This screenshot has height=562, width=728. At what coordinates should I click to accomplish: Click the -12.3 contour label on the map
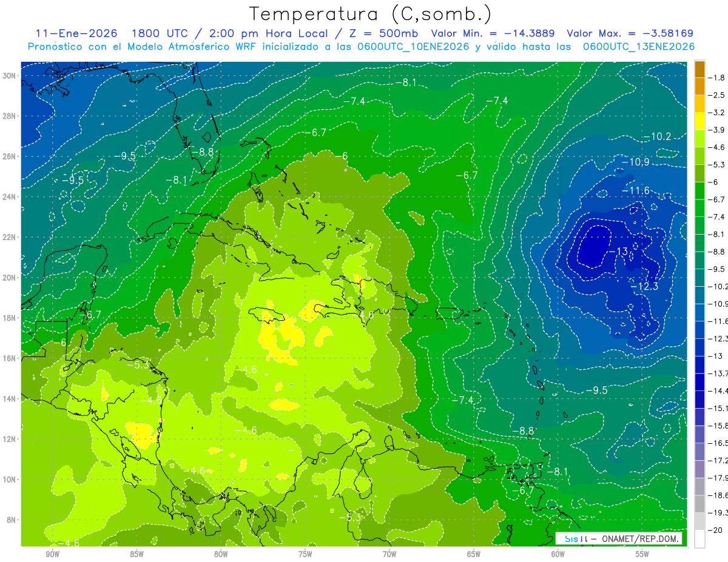tap(644, 286)
